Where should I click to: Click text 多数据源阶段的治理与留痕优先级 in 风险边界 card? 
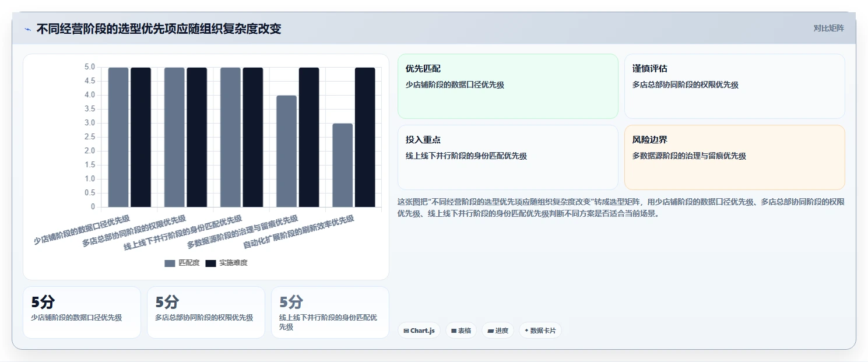pos(689,156)
